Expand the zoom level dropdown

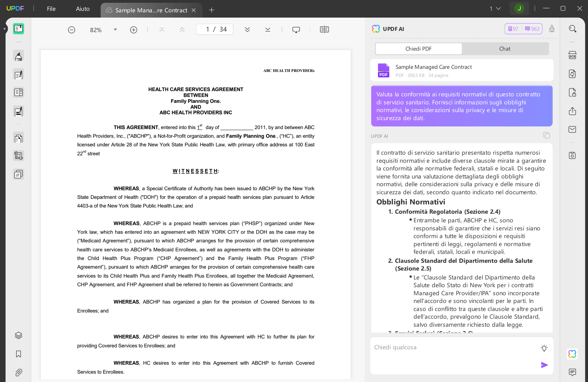pos(115,30)
